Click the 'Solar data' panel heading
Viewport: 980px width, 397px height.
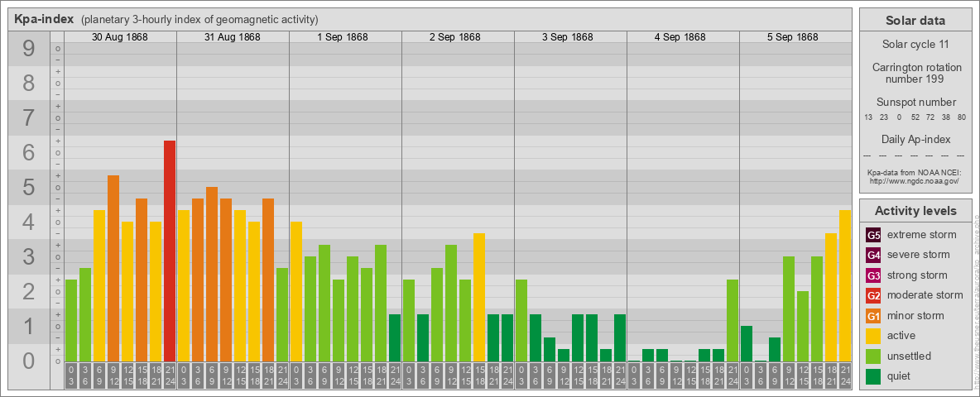915,21
